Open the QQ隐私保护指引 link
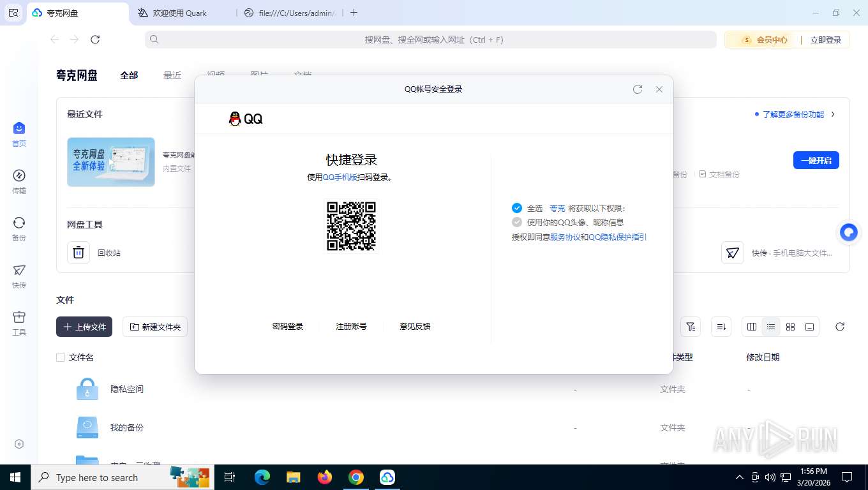Screen dimensions: 868x490 pyautogui.click(x=618, y=237)
